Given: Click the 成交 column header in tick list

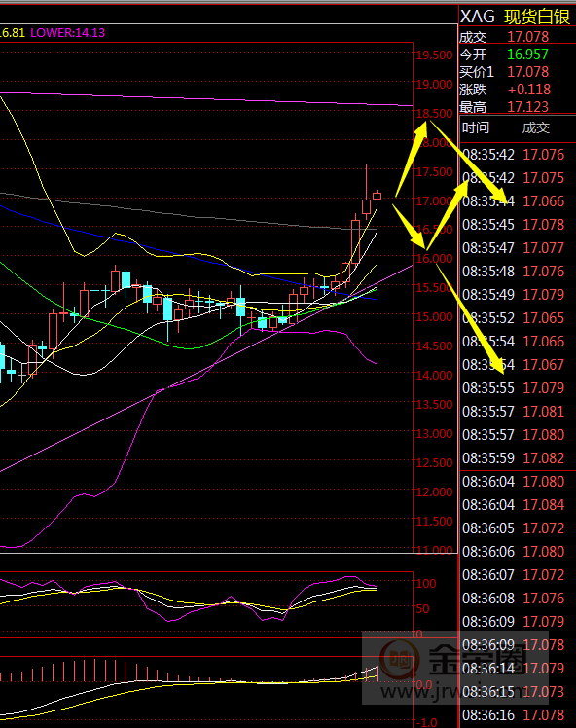Looking at the screenshot, I should 535,127.
